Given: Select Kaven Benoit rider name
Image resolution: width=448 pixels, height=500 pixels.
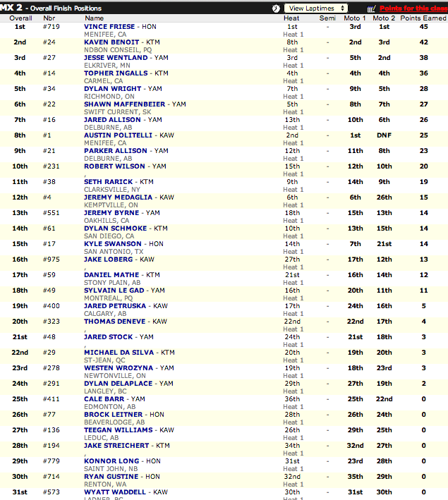Looking at the screenshot, I should point(111,42).
